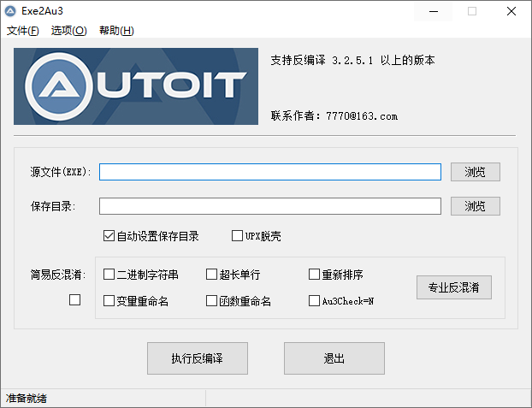Click 浏览 button for the source EXE file
The image size is (532, 408).
pyautogui.click(x=475, y=172)
